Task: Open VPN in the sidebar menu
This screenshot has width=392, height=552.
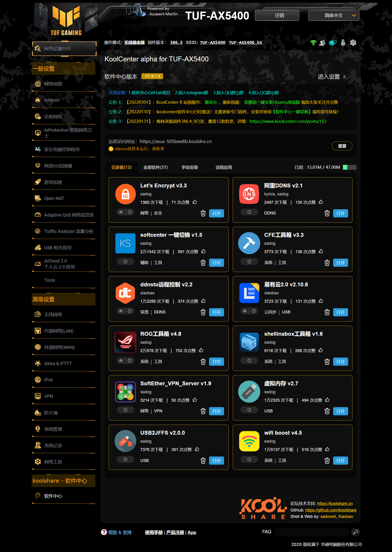Action: pos(49,396)
